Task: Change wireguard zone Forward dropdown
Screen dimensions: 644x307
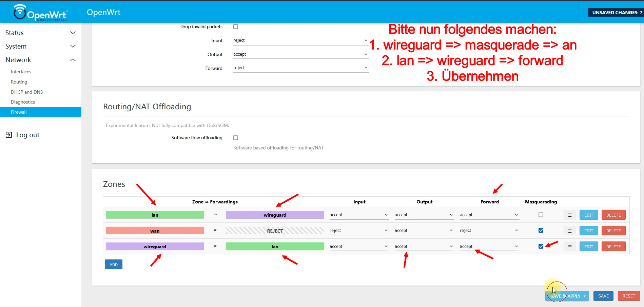Action: point(489,247)
